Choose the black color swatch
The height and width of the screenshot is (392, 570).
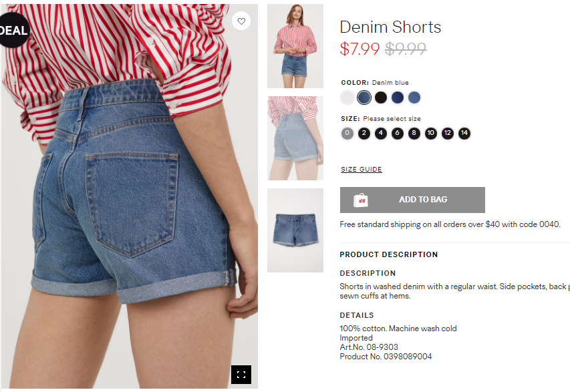tap(381, 97)
